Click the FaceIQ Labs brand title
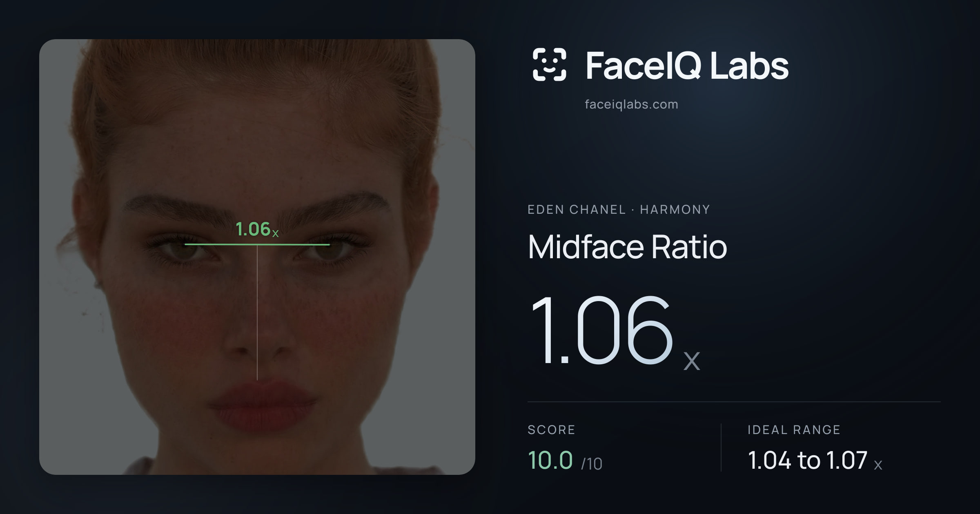The image size is (980, 514). point(687,65)
